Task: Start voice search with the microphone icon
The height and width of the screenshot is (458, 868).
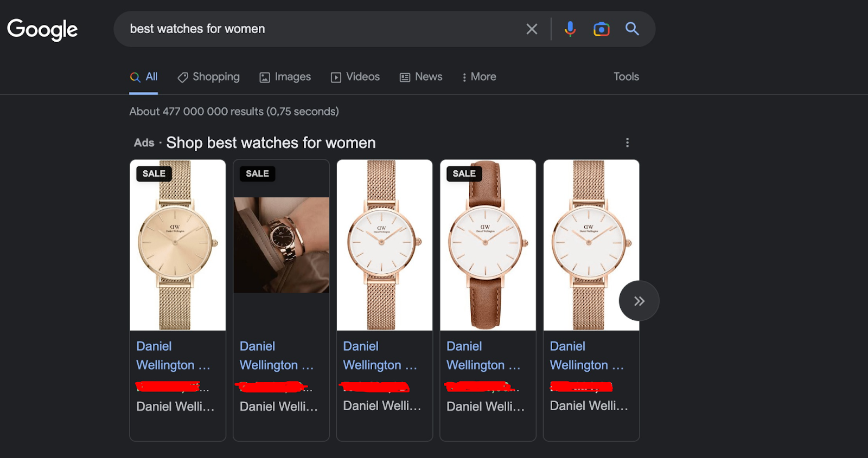Action: coord(570,29)
